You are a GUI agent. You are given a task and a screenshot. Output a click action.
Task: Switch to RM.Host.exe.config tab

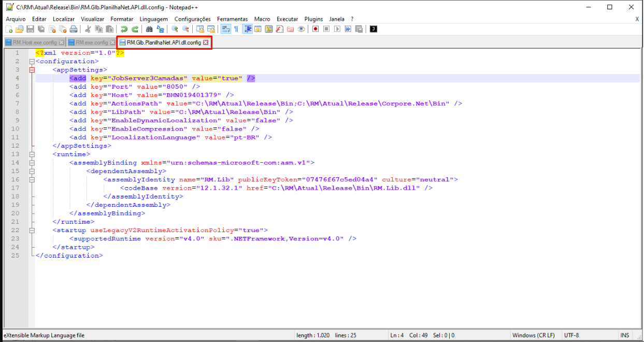[35, 42]
